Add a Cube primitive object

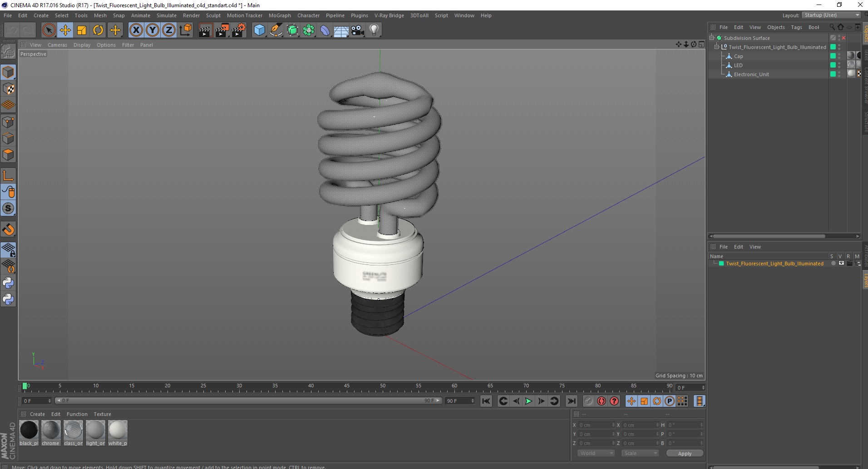(x=259, y=30)
